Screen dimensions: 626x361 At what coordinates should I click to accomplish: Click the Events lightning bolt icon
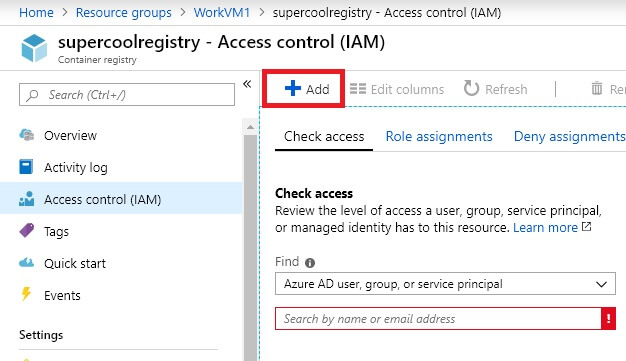(x=26, y=294)
